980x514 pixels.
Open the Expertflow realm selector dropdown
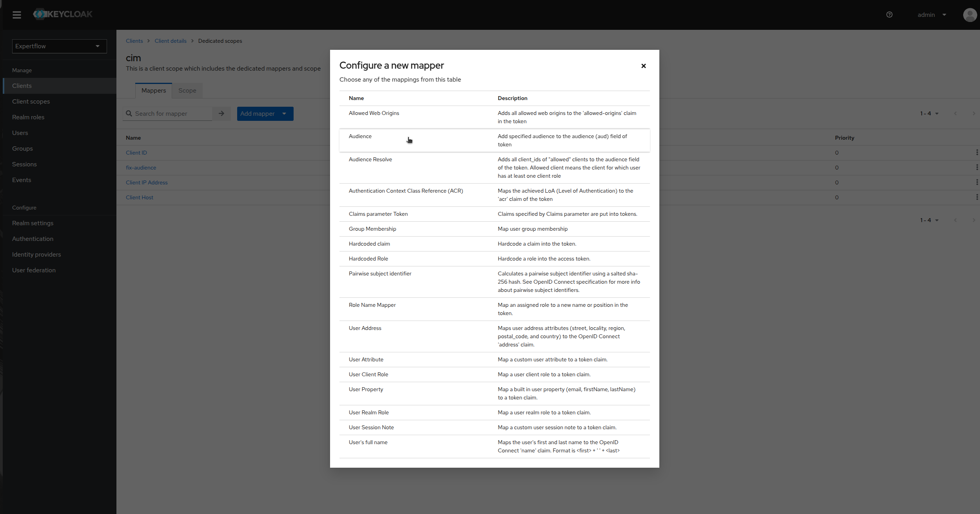(59, 46)
